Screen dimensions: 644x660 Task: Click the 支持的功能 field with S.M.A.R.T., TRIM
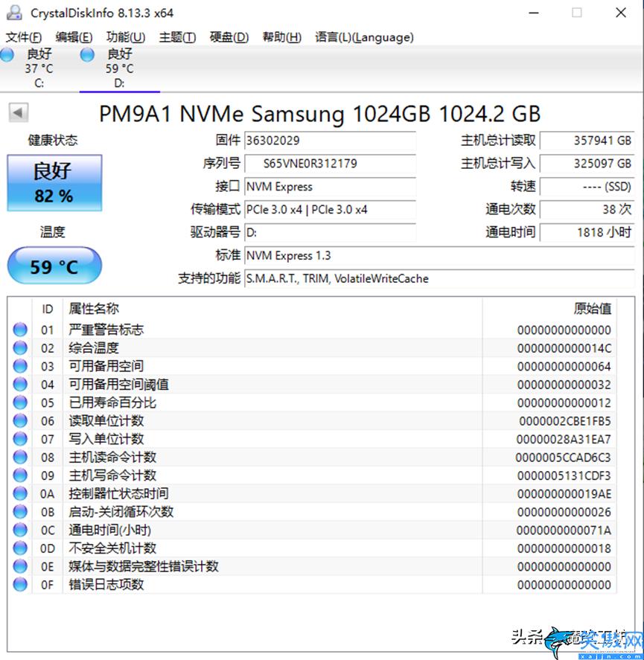(439, 278)
